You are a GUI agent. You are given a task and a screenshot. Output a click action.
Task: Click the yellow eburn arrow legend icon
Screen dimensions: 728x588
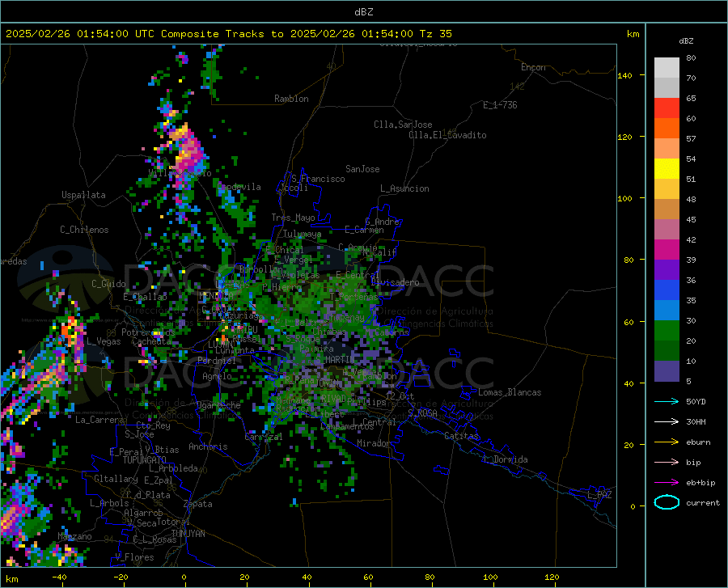(x=667, y=442)
